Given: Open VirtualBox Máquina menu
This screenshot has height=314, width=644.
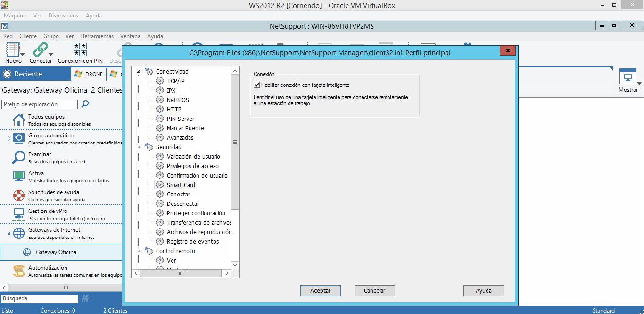Looking at the screenshot, I should click(15, 16).
